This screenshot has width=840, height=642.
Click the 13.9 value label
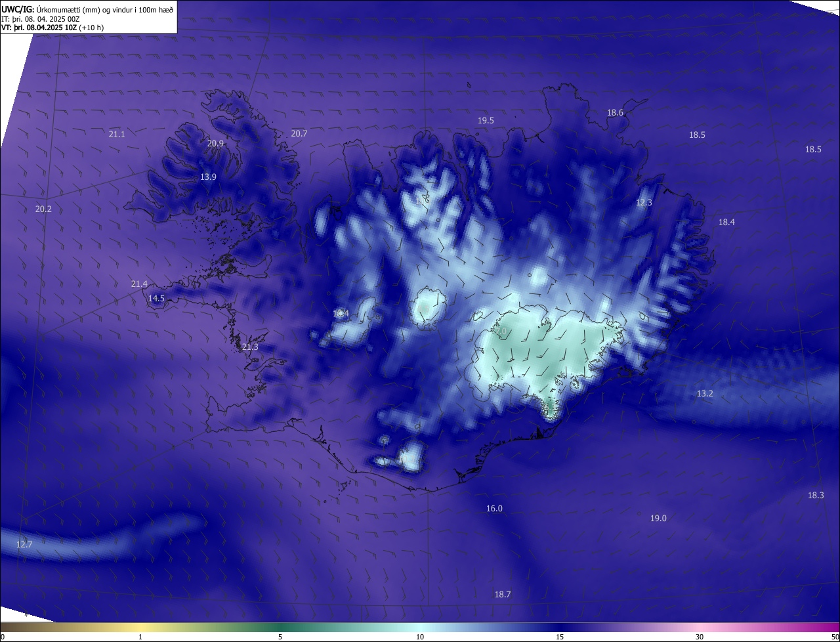tap(208, 177)
